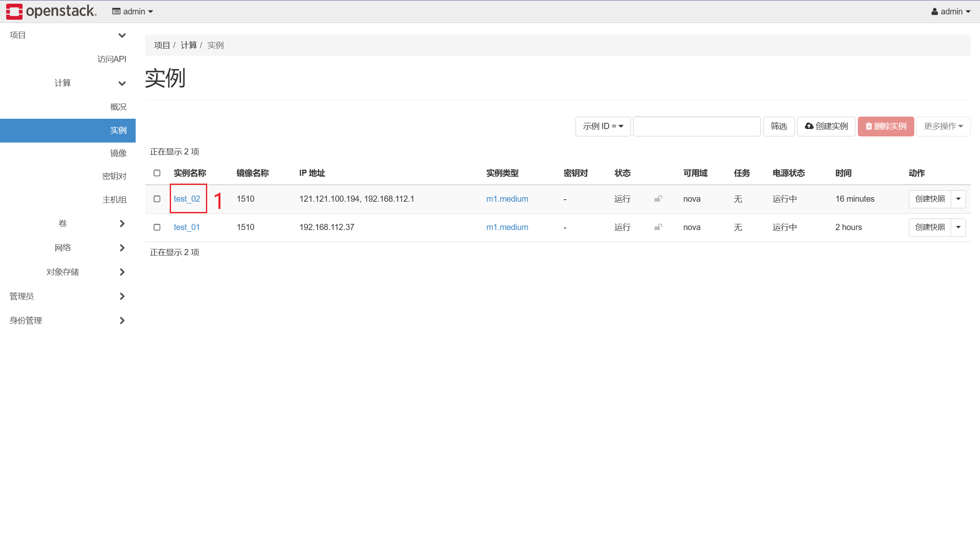Click the trash icon on 删除实例
Viewport: 980px width, 548px height.
click(x=869, y=126)
